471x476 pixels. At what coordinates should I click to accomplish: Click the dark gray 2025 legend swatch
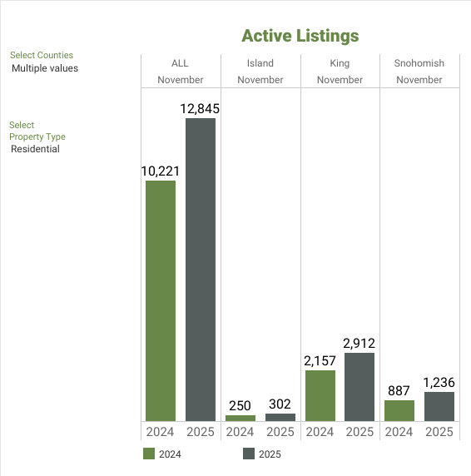[249, 454]
